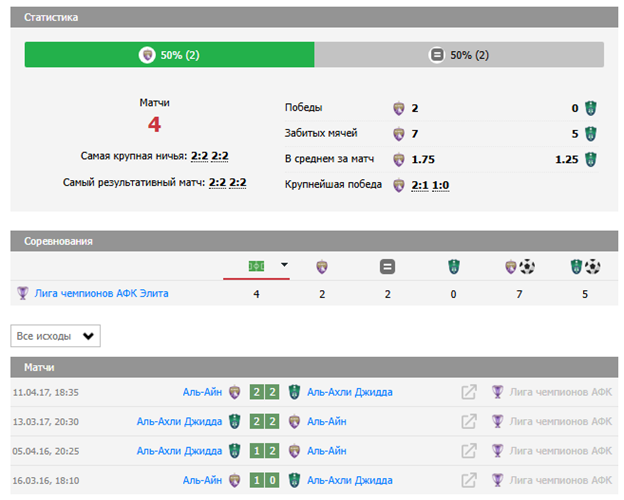Click trophy icon beside Лига чемпионов АФК Элита
The image size is (624, 500).
(x=23, y=293)
